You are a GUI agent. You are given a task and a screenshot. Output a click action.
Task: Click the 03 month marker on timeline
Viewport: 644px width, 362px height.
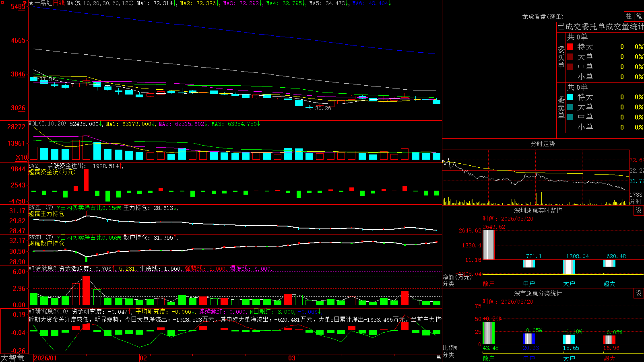coord(292,358)
